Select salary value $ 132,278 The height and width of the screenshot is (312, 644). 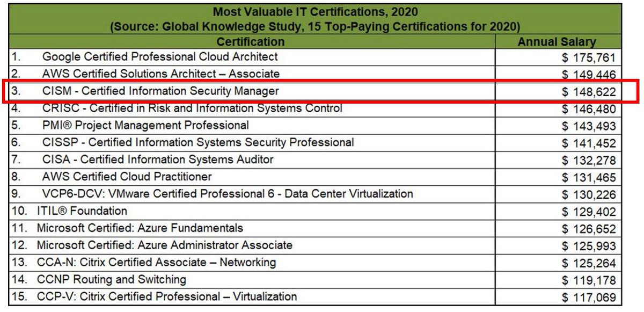pyautogui.click(x=589, y=161)
